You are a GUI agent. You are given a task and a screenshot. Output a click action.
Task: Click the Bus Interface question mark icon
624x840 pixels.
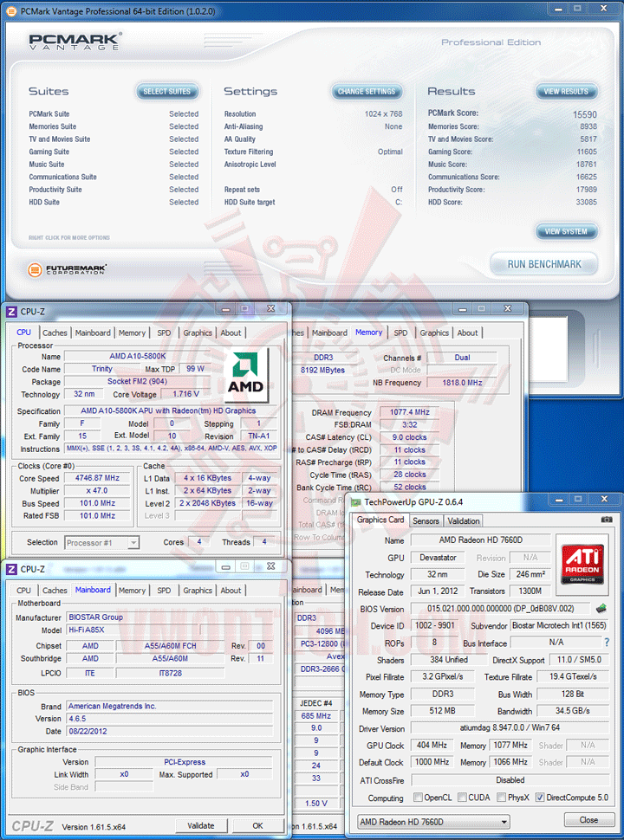[607, 643]
